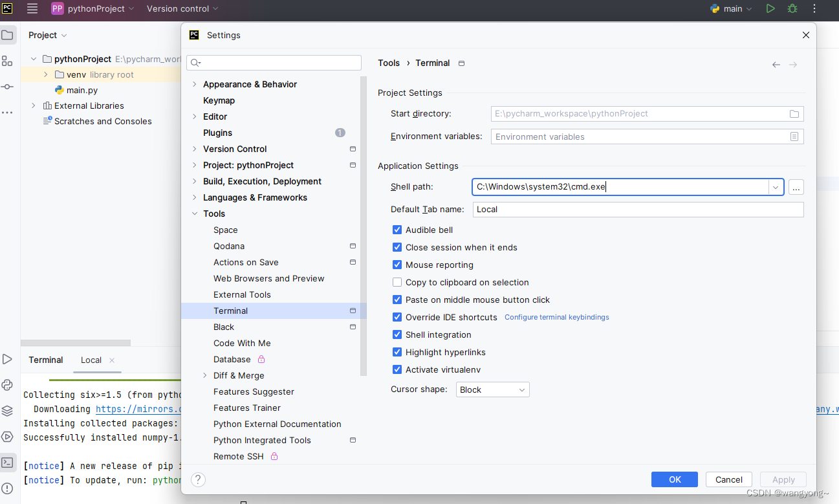Switch to the Local terminal tab
The height and width of the screenshot is (504, 839).
pyautogui.click(x=91, y=360)
